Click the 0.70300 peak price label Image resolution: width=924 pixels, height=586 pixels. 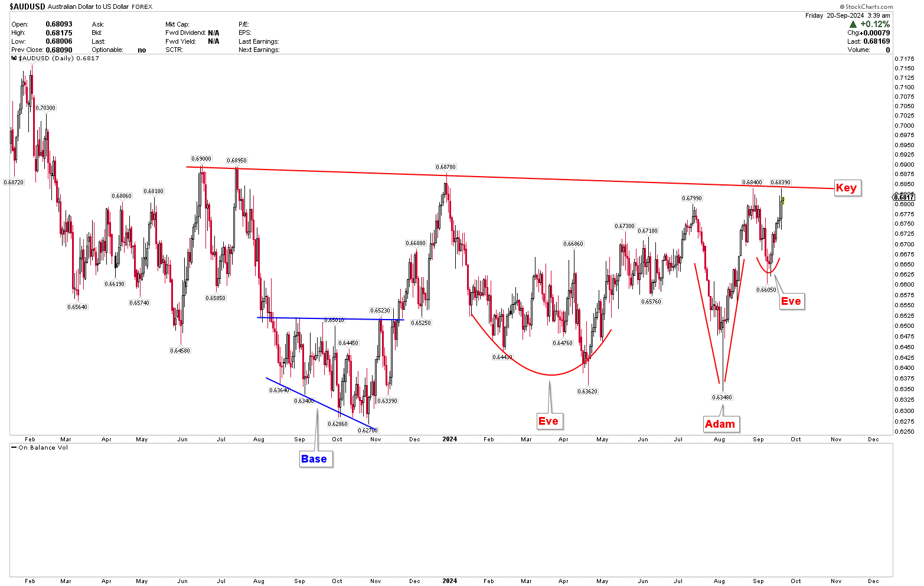[x=45, y=108]
